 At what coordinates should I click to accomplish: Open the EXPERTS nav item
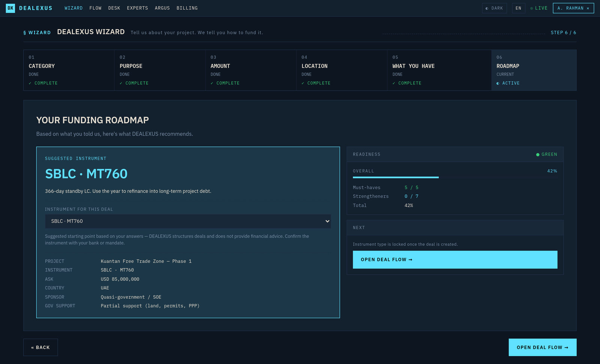tap(137, 8)
